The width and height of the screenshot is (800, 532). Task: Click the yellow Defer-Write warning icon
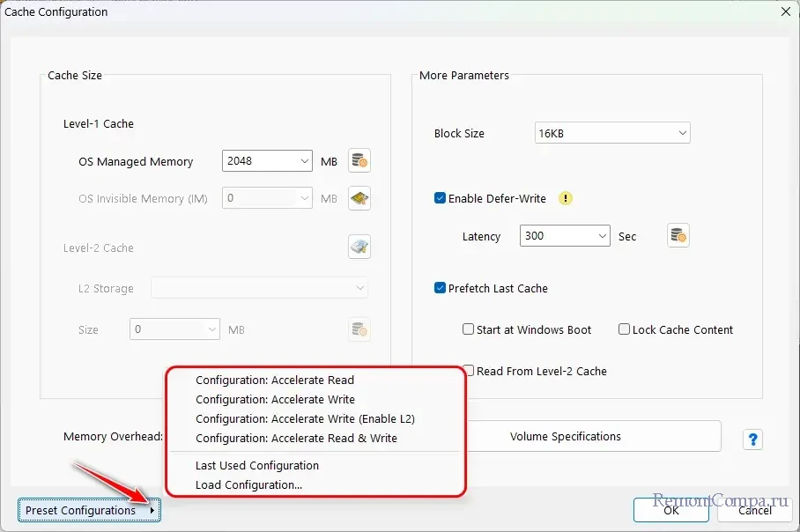(x=566, y=198)
